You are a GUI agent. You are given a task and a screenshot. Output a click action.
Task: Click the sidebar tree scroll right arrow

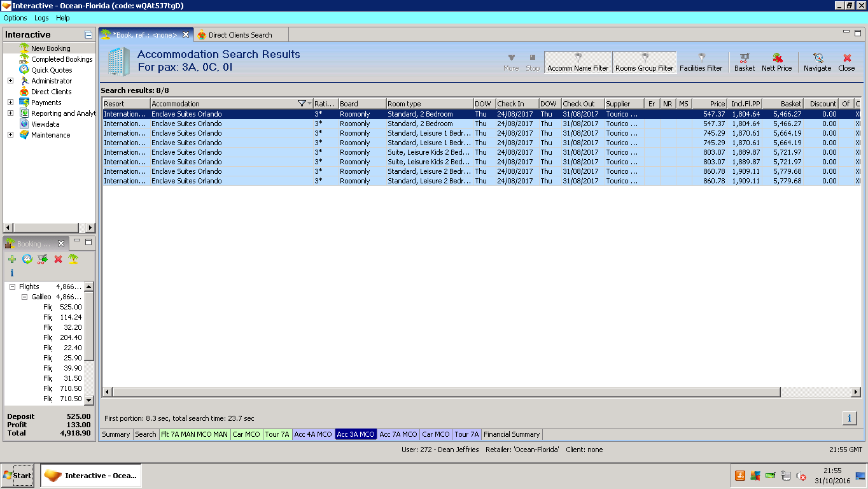(90, 228)
